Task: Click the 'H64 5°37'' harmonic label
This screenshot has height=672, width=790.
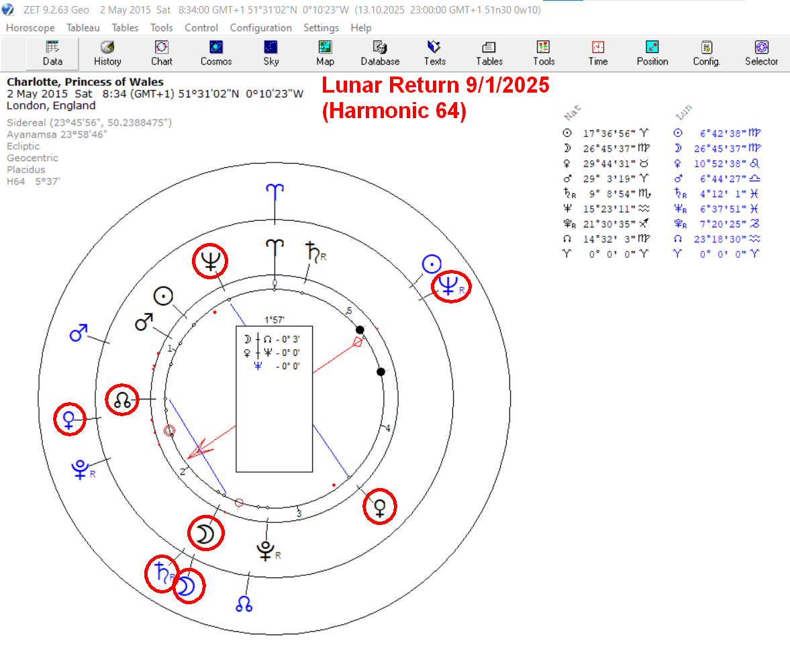Action: (x=34, y=181)
